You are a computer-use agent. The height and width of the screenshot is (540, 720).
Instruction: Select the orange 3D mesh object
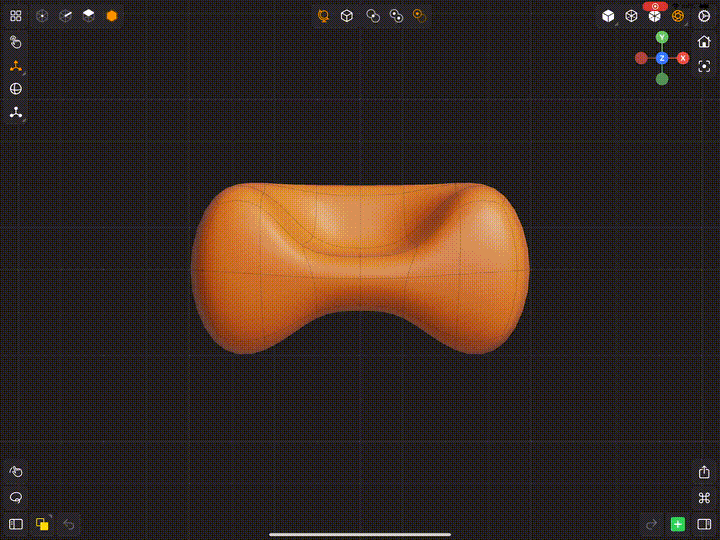point(360,269)
